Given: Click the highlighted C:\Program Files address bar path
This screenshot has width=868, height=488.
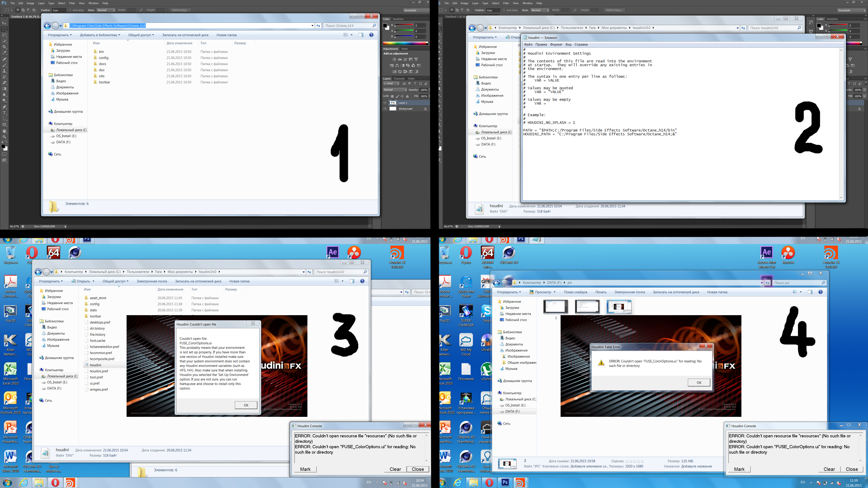Looking at the screenshot, I should [108, 26].
